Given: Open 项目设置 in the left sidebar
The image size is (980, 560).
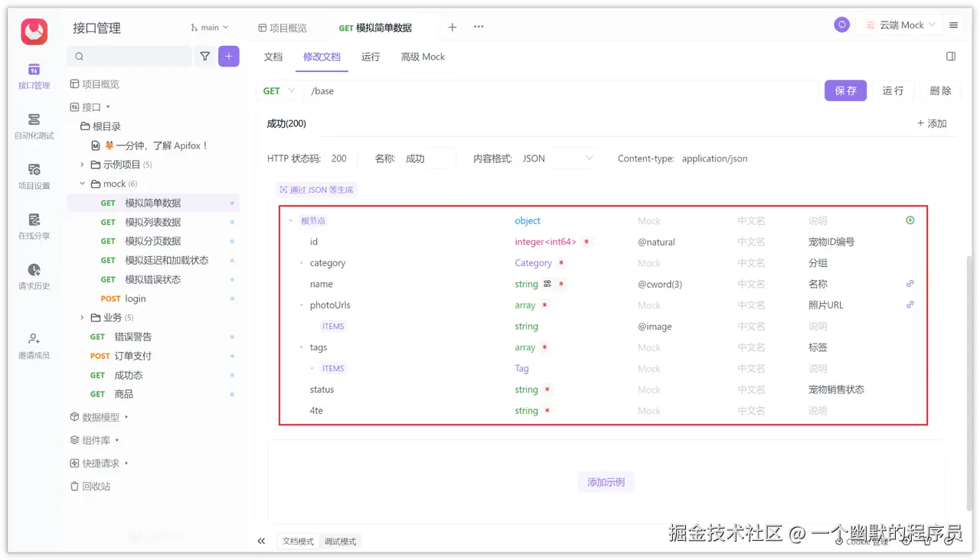Looking at the screenshot, I should [34, 177].
